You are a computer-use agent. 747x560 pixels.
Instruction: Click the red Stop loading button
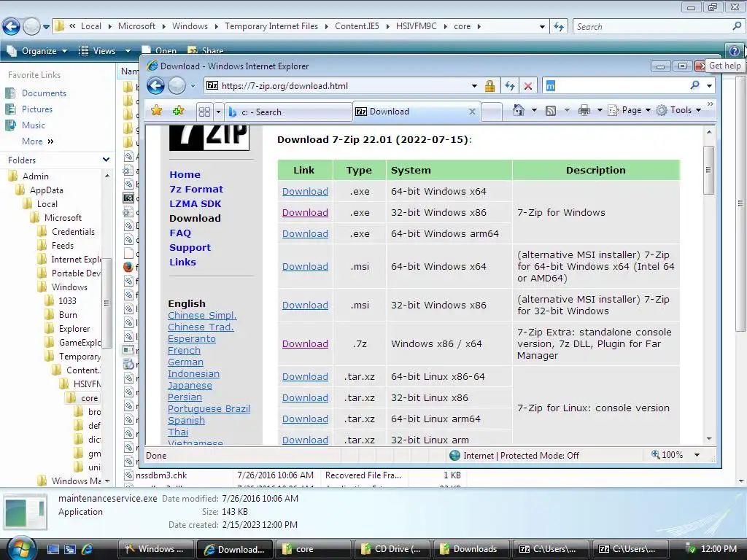click(528, 86)
